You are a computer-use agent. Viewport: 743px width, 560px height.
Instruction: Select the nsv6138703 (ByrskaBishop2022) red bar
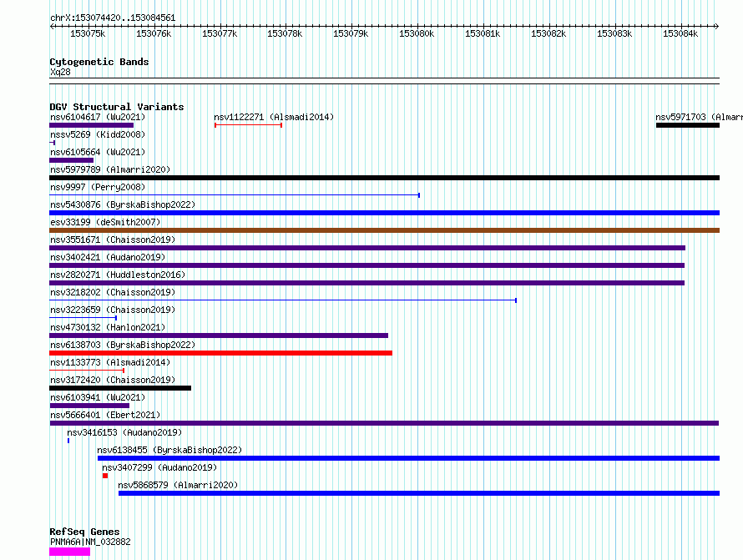(x=221, y=353)
